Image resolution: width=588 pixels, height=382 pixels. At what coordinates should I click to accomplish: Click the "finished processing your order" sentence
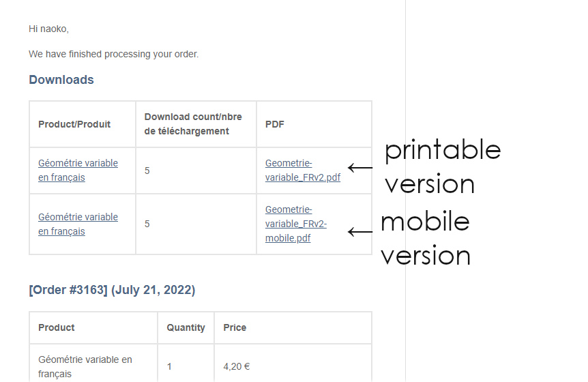tap(113, 54)
